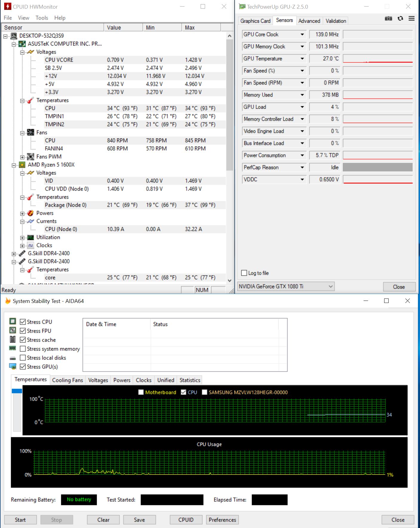The image size is (420, 528).
Task: Toggle the Log to file checkbox
Action: point(244,273)
